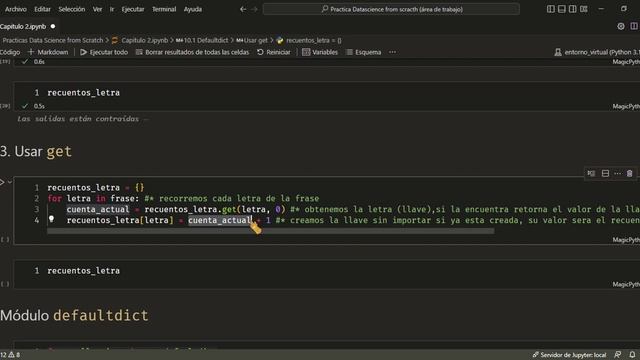Open the Variables panel

[320, 52]
